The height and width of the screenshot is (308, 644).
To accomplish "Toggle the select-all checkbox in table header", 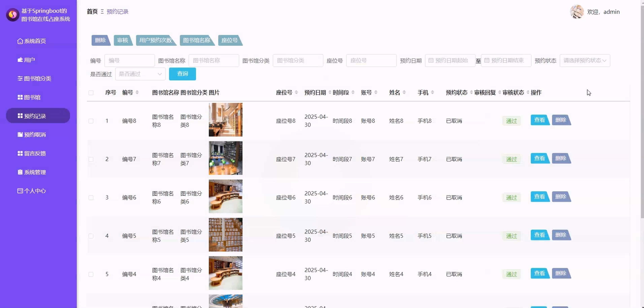I will point(91,93).
